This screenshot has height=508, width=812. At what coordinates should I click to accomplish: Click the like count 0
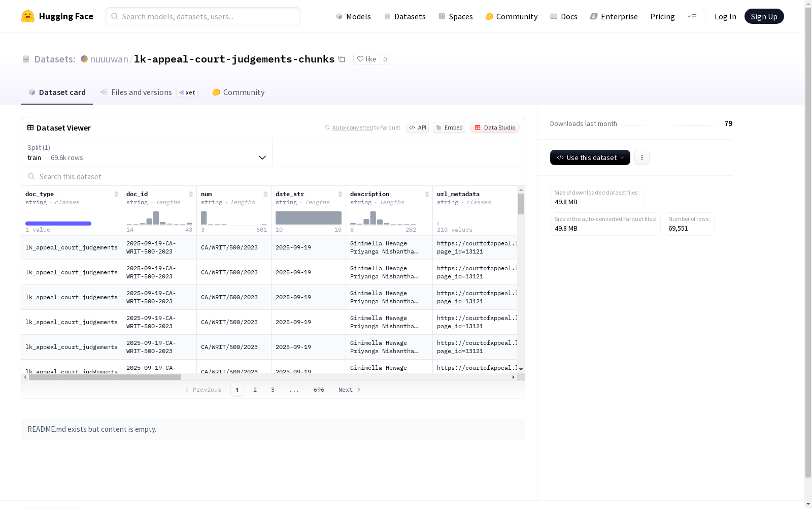coord(385,59)
